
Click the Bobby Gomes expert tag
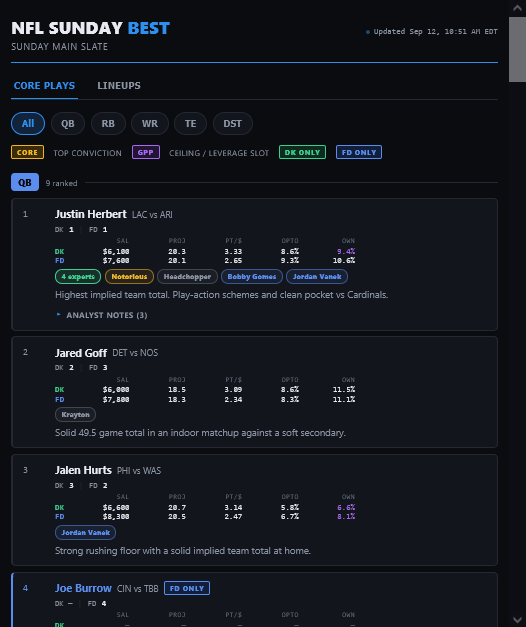coord(252,276)
